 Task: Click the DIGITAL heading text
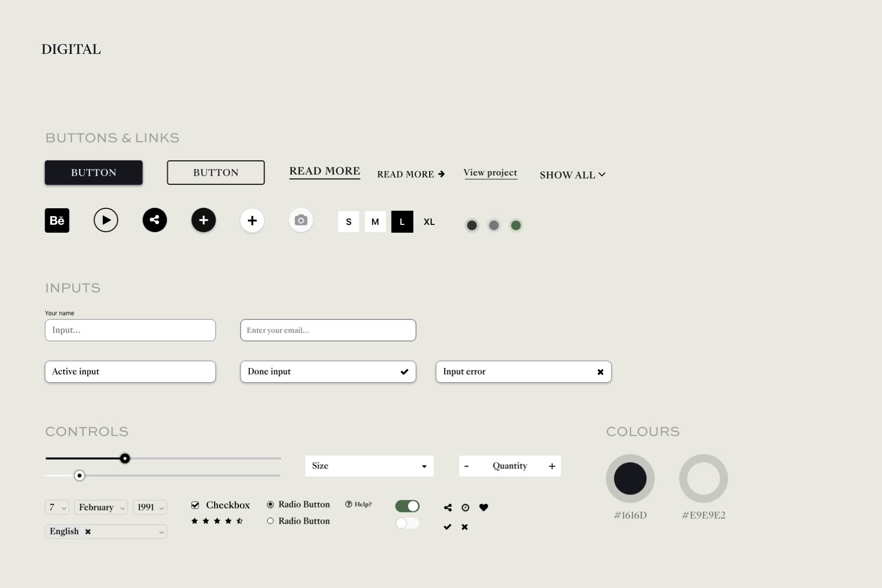tap(71, 49)
